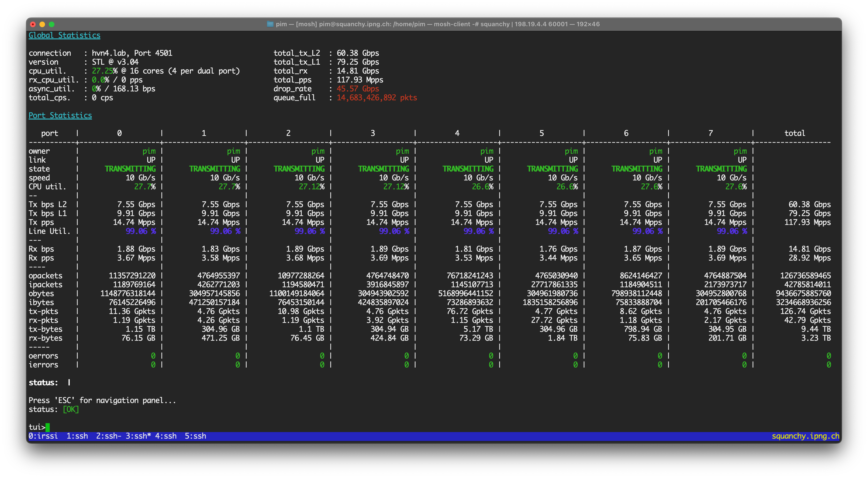Click the yellow minimize window button

(x=42, y=24)
